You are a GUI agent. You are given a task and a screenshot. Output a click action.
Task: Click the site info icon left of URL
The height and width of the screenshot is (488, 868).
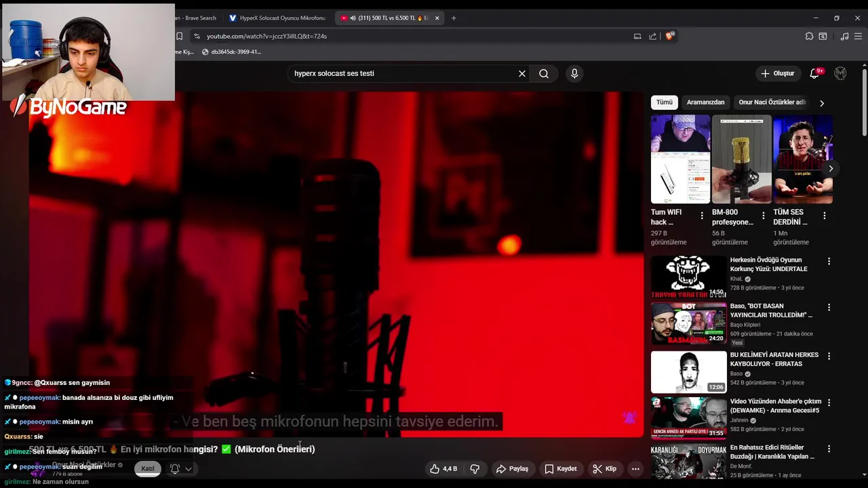coord(197,36)
